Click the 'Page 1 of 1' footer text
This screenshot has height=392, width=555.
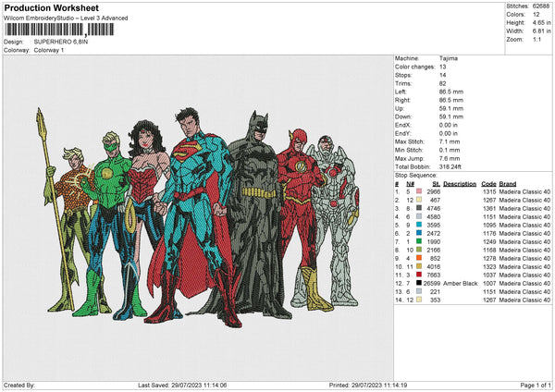pos(536,385)
